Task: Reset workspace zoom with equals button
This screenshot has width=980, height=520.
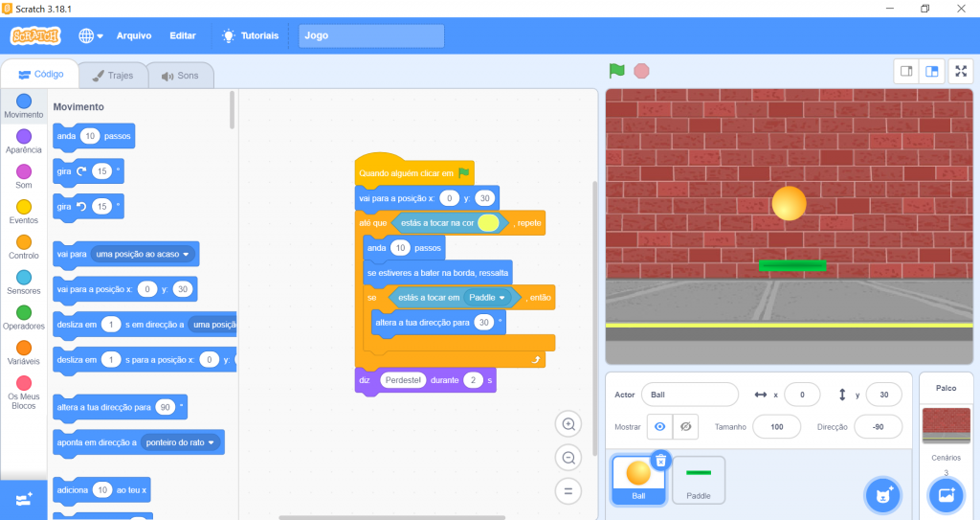Action: (x=568, y=491)
